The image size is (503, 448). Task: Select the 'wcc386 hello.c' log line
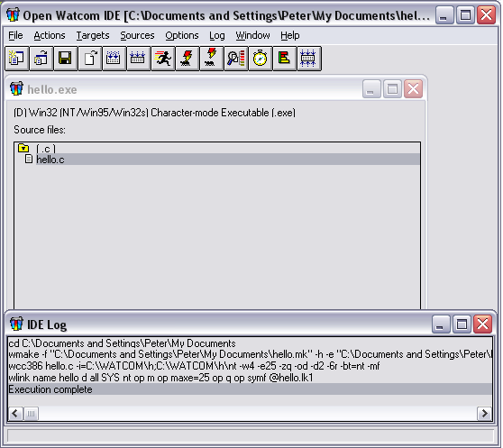click(251, 366)
